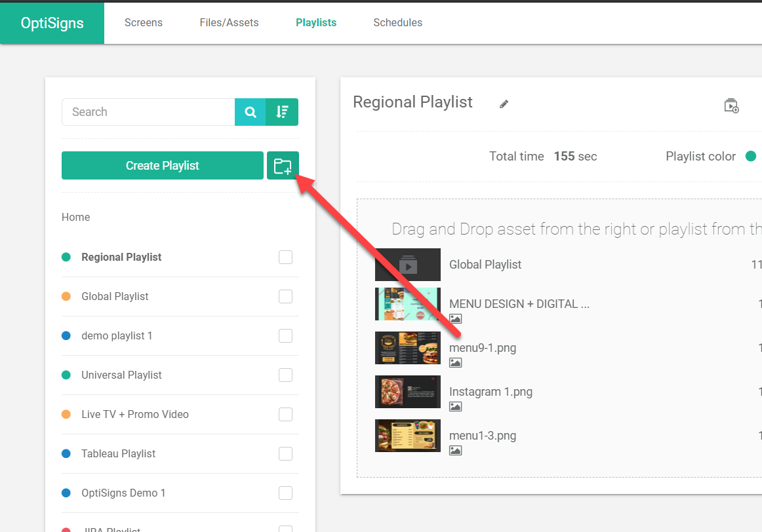
Task: Click the Home breadcrumb link
Action: 76,218
